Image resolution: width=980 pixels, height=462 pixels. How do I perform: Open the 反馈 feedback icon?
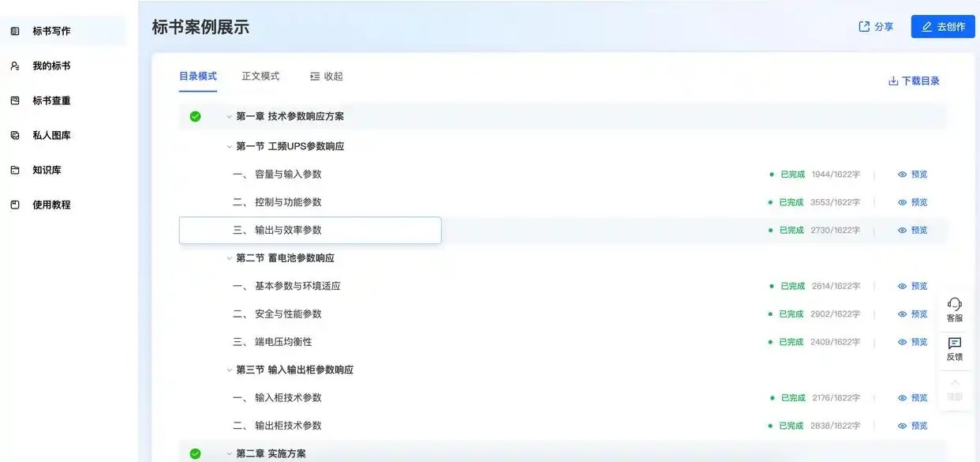(954, 343)
